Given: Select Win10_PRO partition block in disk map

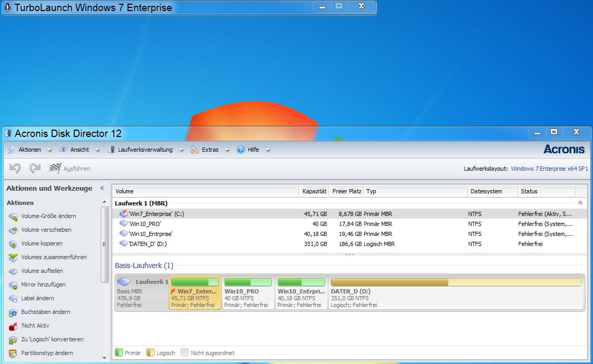Looking at the screenshot, I should [248, 293].
